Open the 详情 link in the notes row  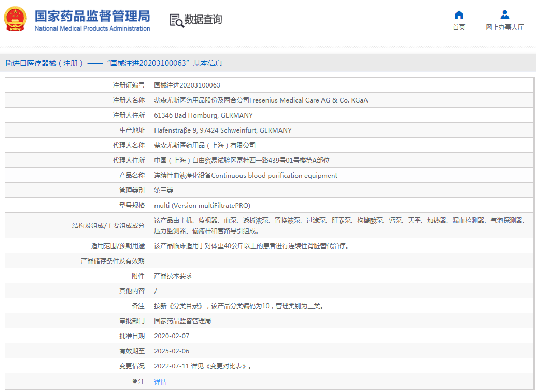(x=160, y=382)
